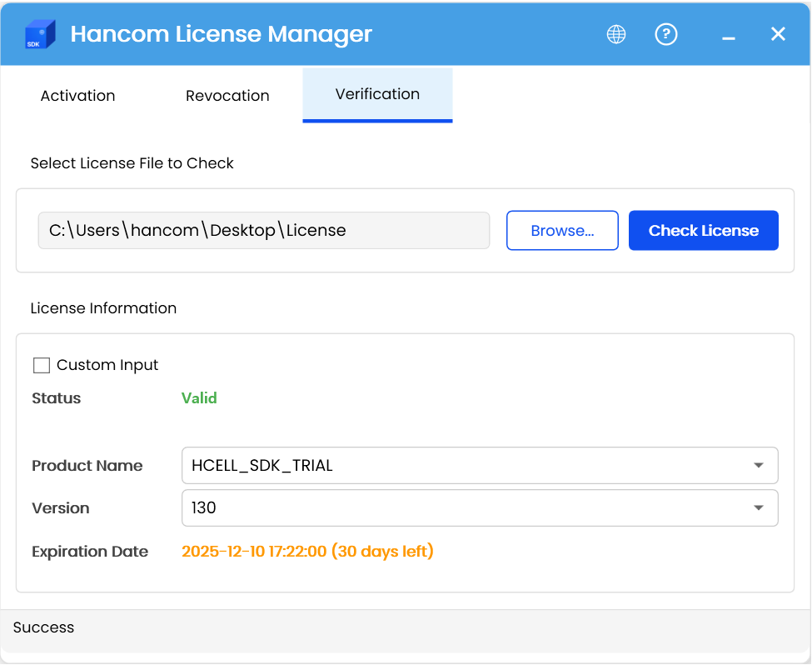This screenshot has height=665, width=812.
Task: Click the license file path field
Action: [x=263, y=231]
